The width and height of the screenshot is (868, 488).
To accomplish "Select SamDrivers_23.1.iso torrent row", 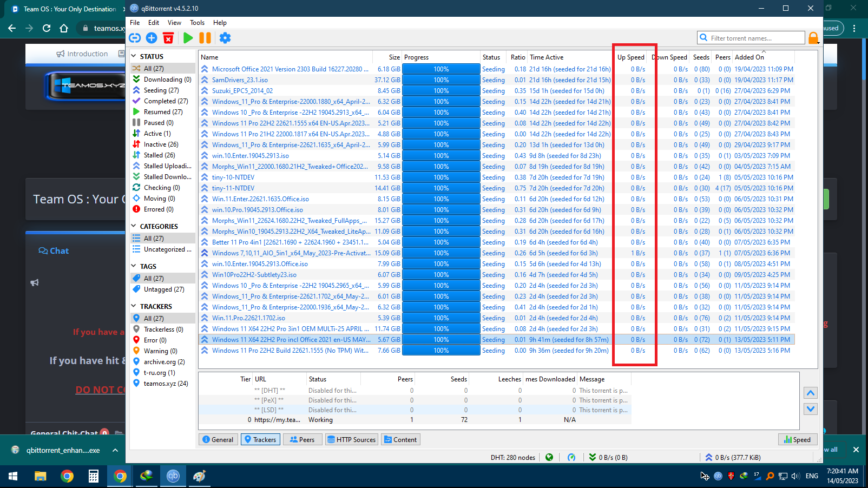I will pos(497,80).
